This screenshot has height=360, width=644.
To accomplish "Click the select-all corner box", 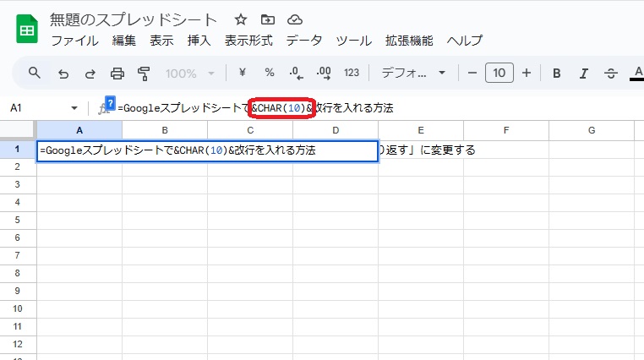I will [17, 129].
